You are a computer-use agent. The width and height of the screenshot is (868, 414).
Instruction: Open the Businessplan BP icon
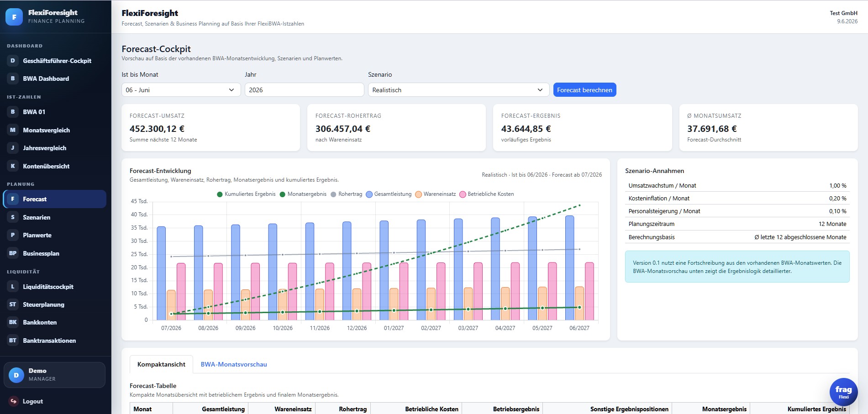(13, 253)
